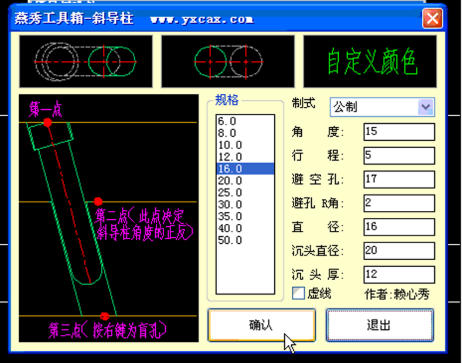Click the 行程 stroke input field
Image resolution: width=462 pixels, height=363 pixels.
(x=399, y=156)
